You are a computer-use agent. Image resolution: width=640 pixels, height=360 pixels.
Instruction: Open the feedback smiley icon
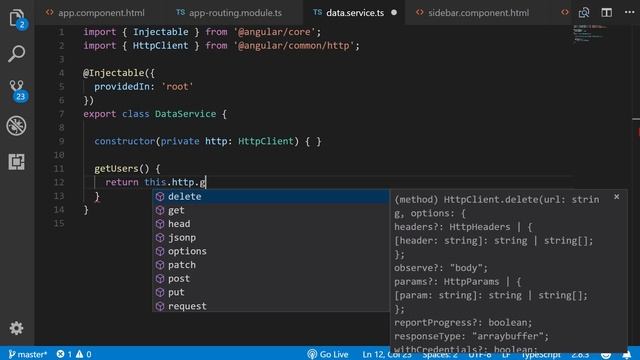606,354
